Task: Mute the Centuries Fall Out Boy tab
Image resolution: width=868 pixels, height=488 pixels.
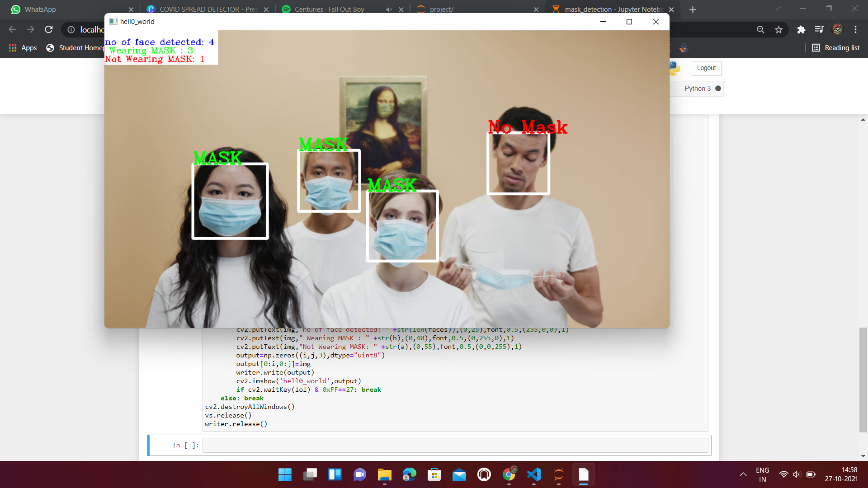Action: 389,9
